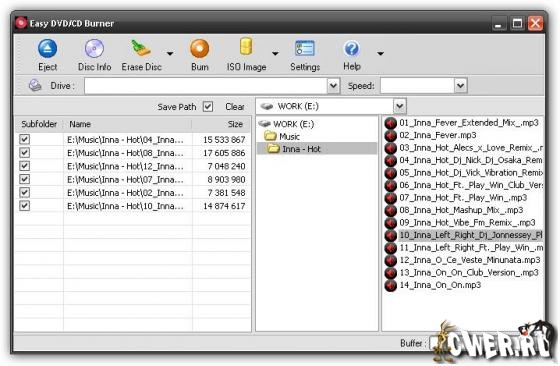Screen dimensions: 560x366
Task: Open the Speed dropdown
Action: 461,86
